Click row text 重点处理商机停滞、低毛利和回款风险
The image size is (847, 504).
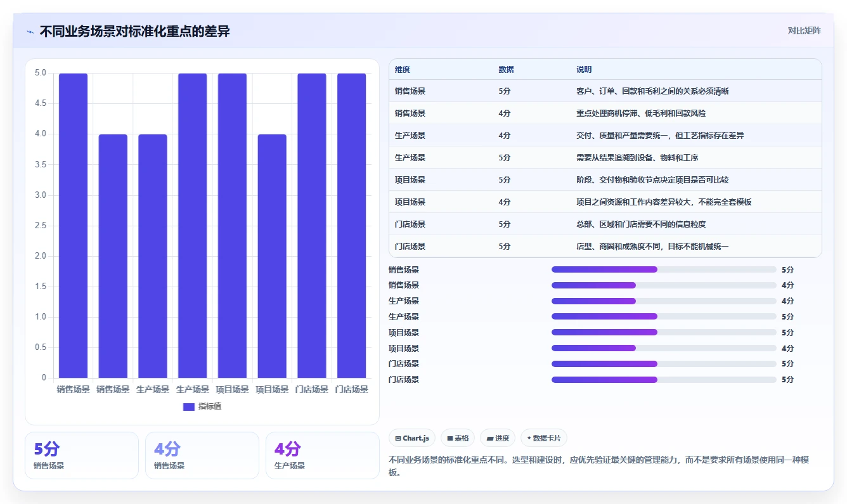pos(641,113)
